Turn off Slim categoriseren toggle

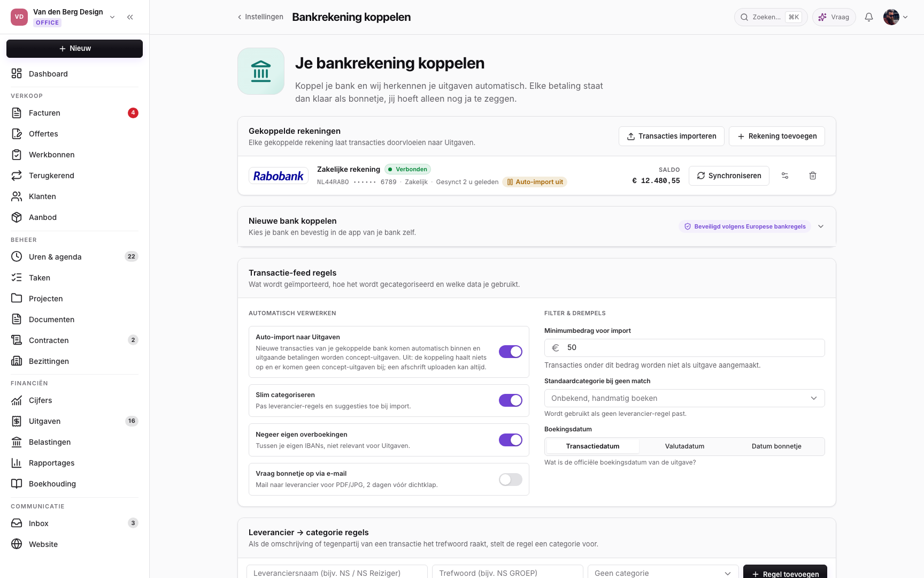(x=511, y=400)
